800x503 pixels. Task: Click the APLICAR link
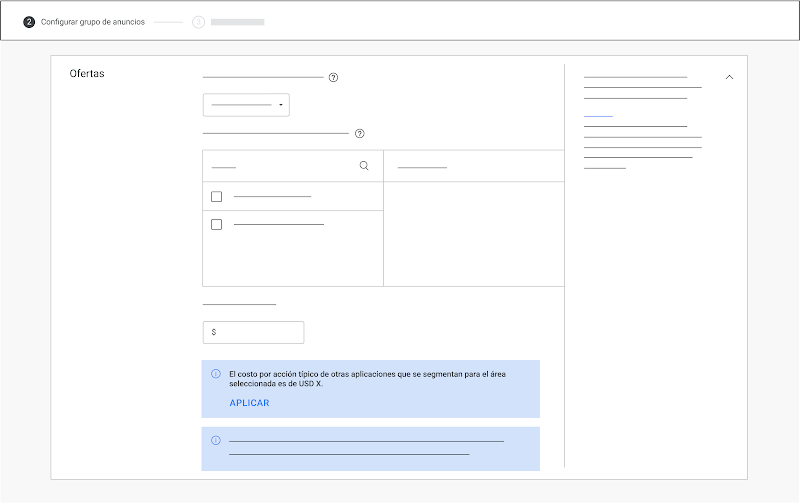tap(249, 403)
